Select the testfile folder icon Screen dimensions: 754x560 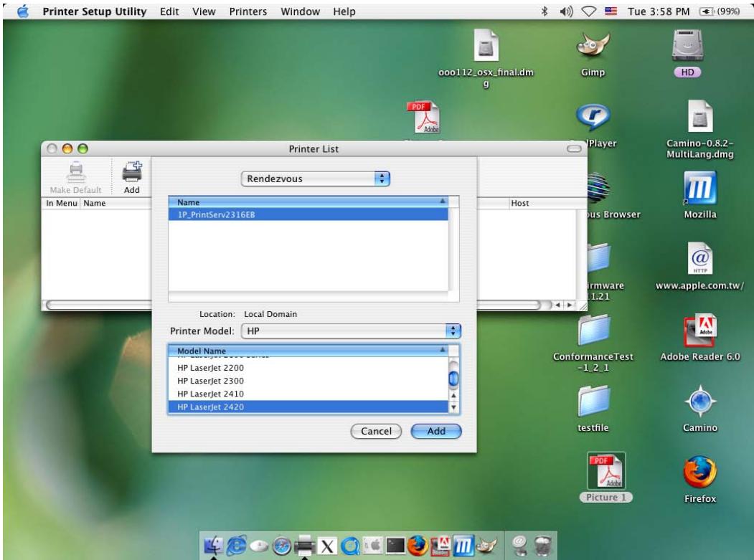coord(593,401)
